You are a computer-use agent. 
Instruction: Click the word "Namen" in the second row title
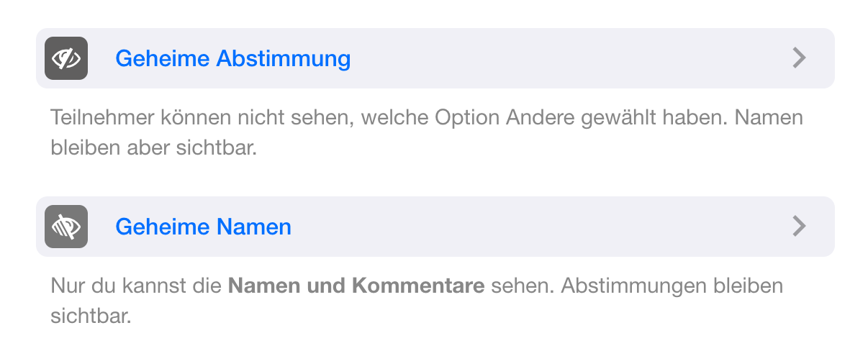pyautogui.click(x=254, y=227)
